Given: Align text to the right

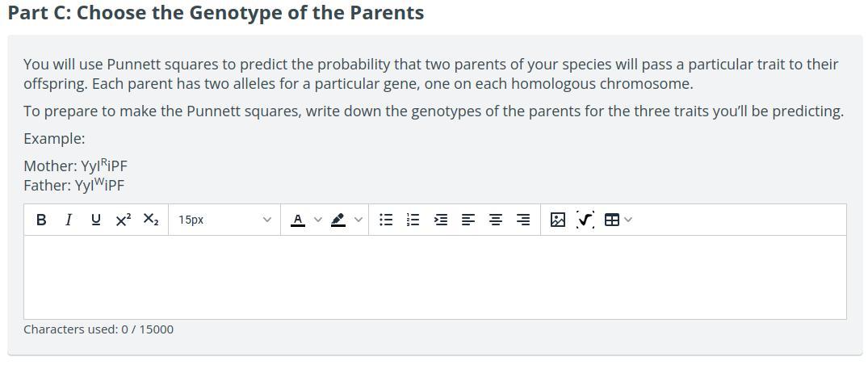Looking at the screenshot, I should point(523,220).
